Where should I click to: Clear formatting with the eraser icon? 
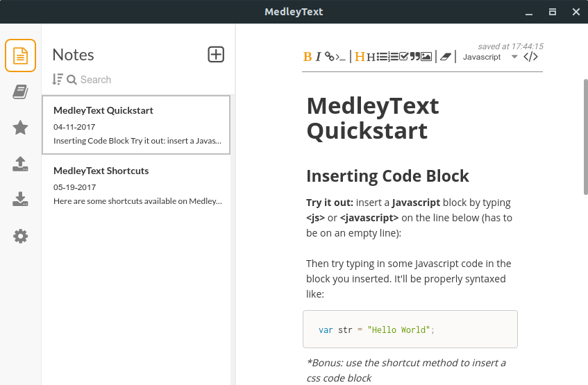pos(446,57)
